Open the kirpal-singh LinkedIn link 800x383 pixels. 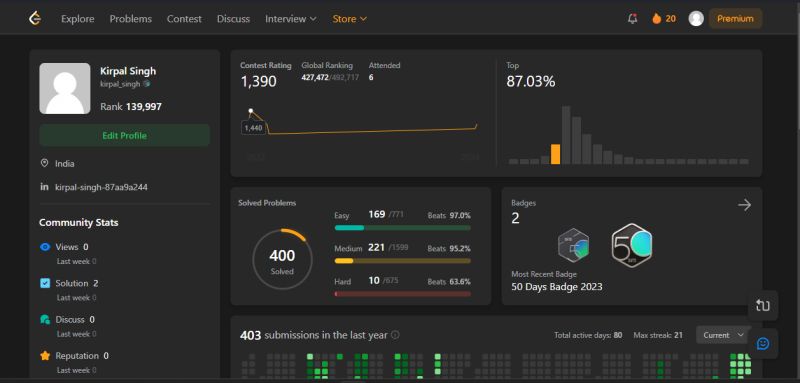point(101,187)
